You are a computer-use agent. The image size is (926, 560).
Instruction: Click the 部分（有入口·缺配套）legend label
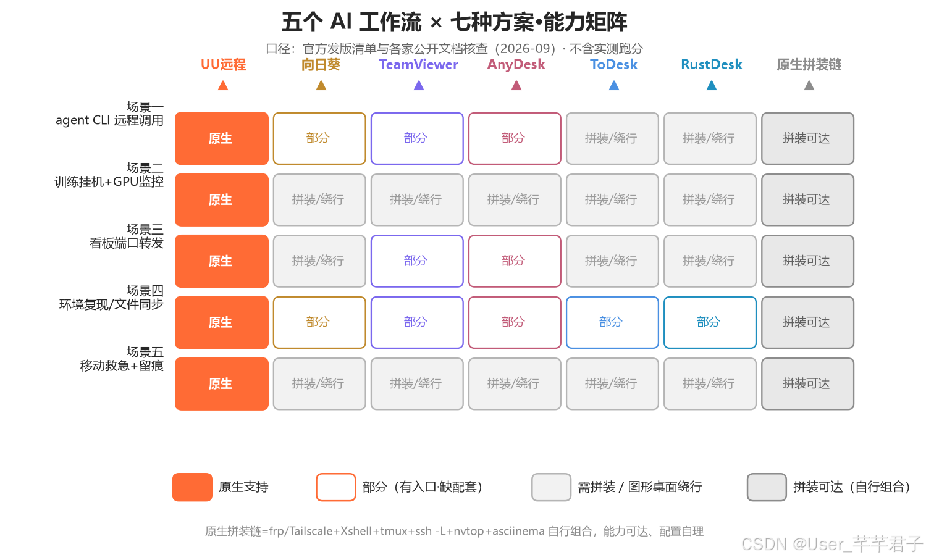click(423, 487)
